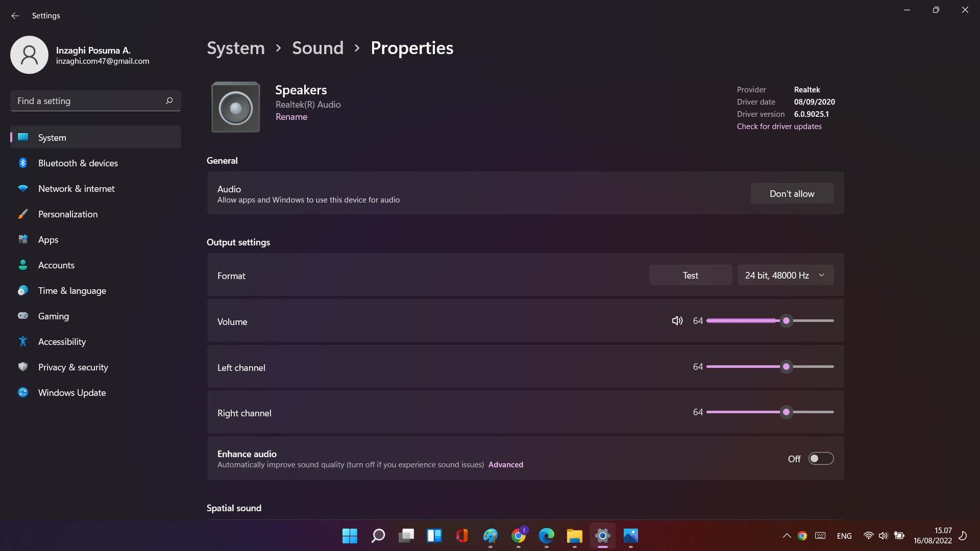Mute the volume using the speaker icon
Image resolution: width=980 pixels, height=551 pixels.
pyautogui.click(x=677, y=321)
